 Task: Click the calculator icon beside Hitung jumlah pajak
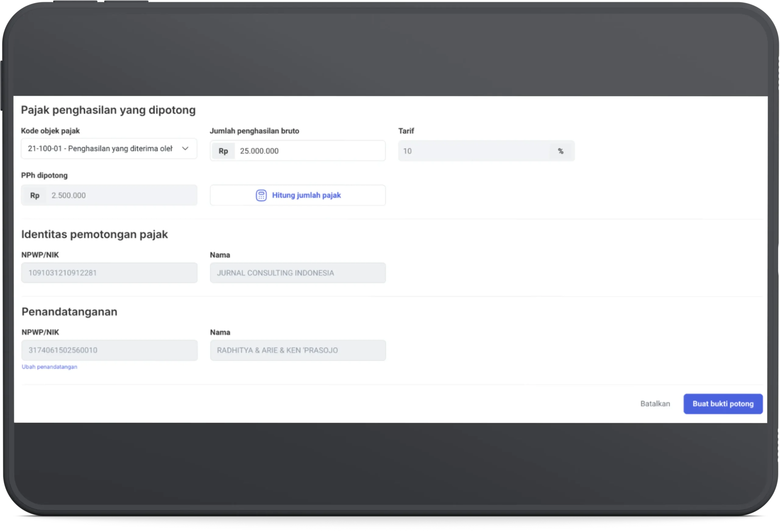tap(261, 195)
